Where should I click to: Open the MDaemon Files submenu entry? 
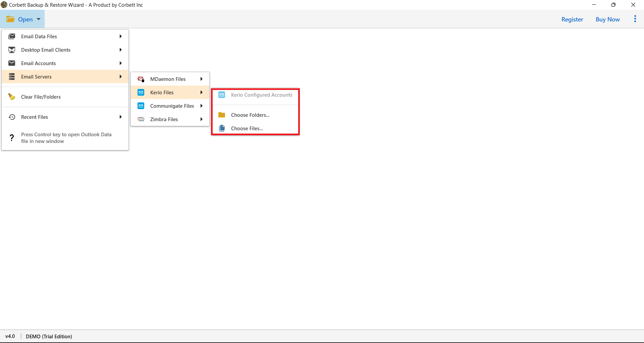[170, 79]
